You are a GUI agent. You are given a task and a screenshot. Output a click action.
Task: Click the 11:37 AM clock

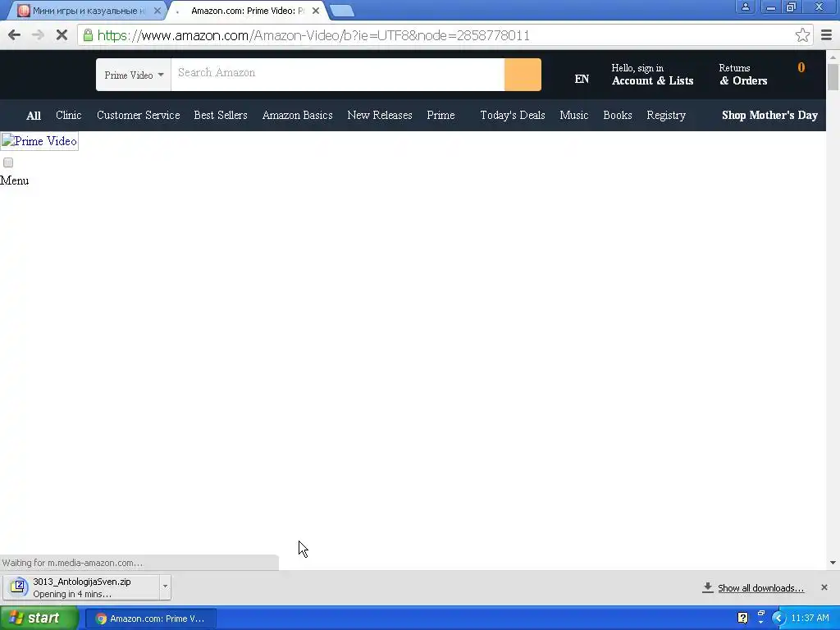pyautogui.click(x=810, y=619)
